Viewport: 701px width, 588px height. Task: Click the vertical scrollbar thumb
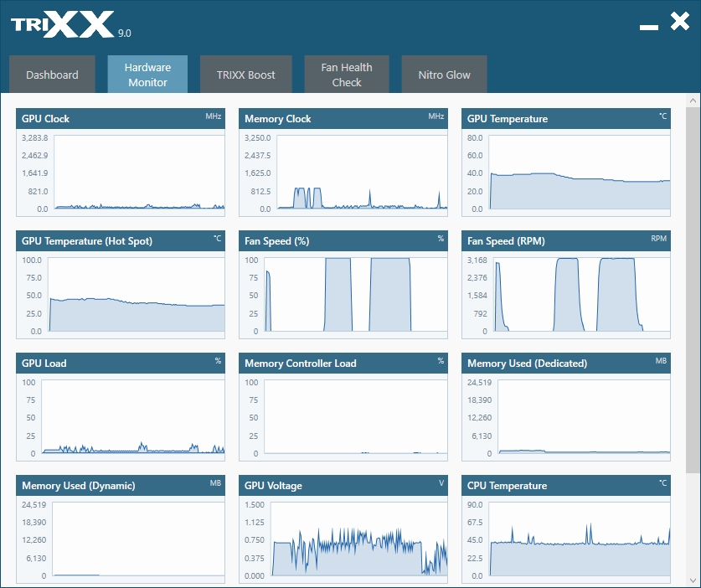[693, 289]
